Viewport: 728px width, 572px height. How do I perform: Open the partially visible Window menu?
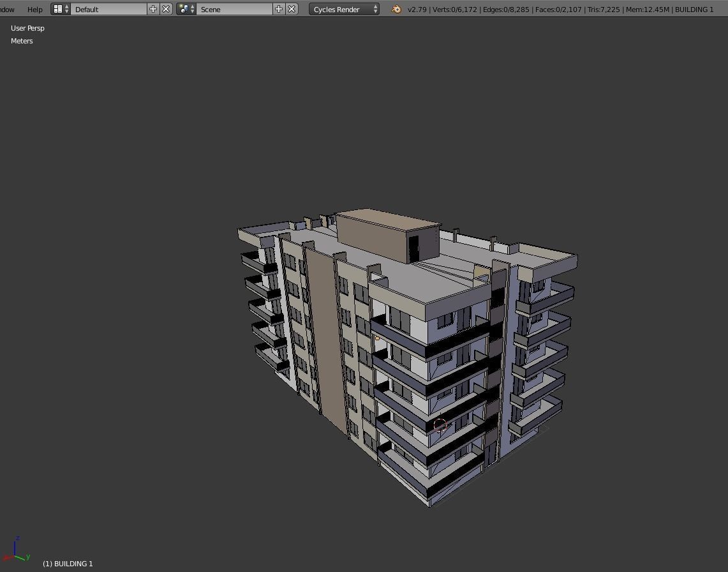7,10
